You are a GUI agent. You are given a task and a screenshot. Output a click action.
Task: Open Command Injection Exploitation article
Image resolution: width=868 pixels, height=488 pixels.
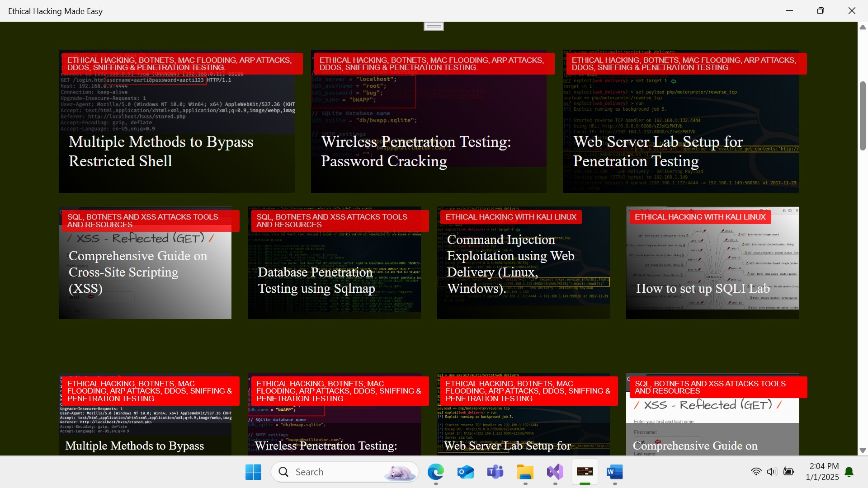(x=523, y=264)
